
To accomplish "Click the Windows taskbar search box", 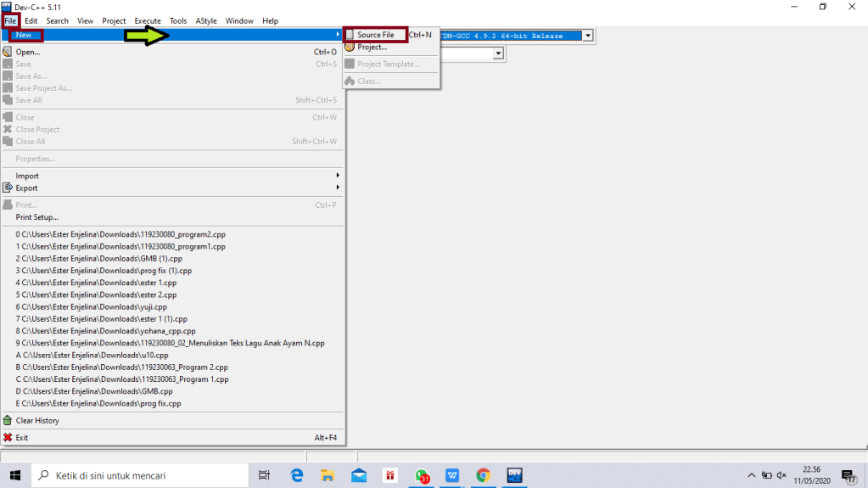I will coord(140,475).
